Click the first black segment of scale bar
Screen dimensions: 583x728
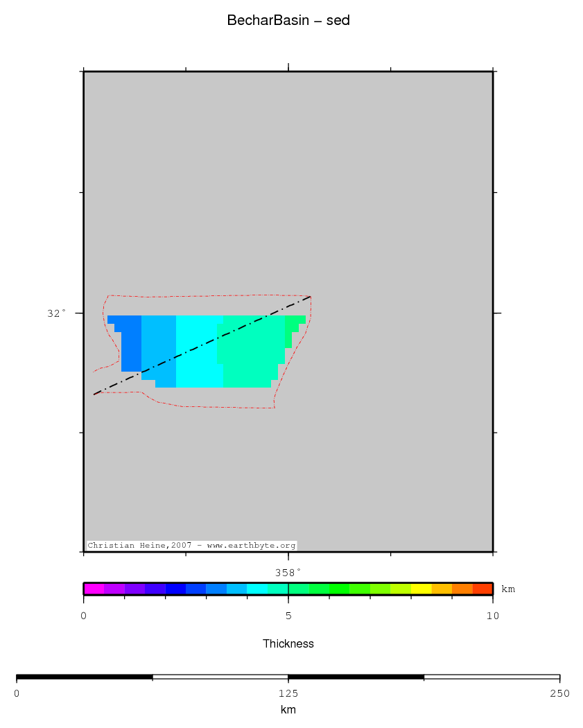[x=84, y=676]
